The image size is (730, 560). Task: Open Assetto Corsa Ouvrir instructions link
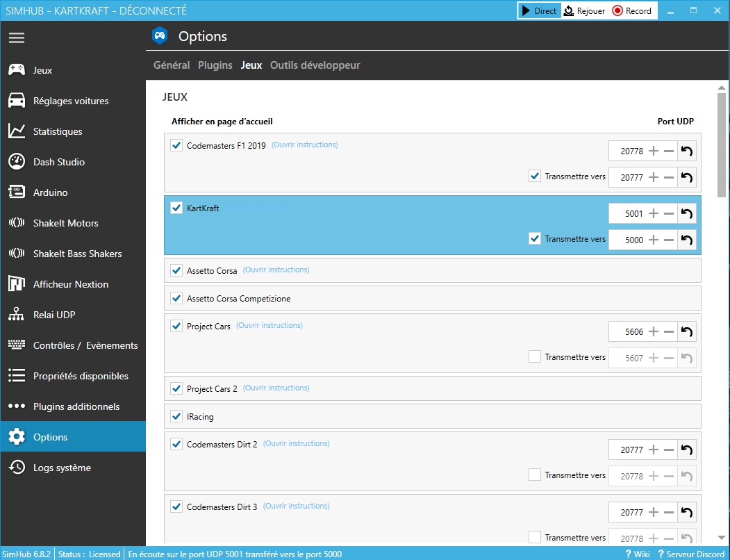click(276, 270)
